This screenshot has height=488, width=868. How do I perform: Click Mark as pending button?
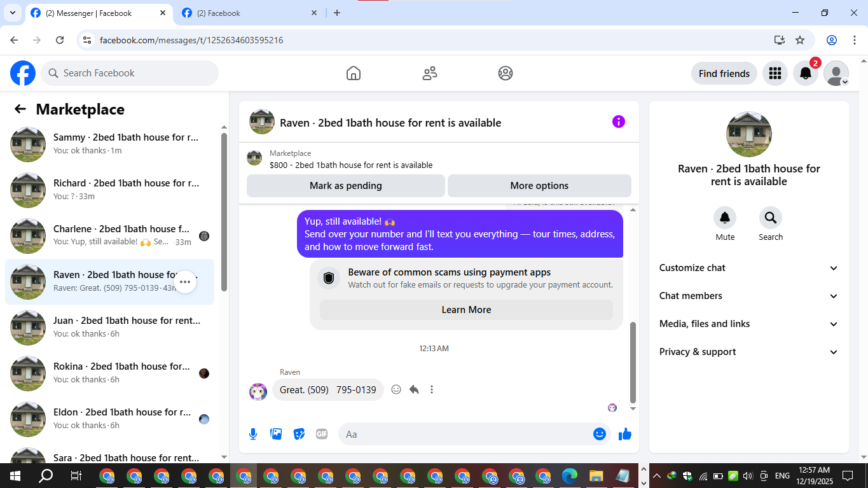[x=346, y=186]
